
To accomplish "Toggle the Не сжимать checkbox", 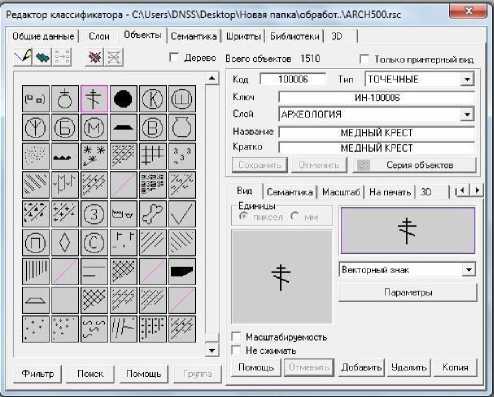I will 236,350.
